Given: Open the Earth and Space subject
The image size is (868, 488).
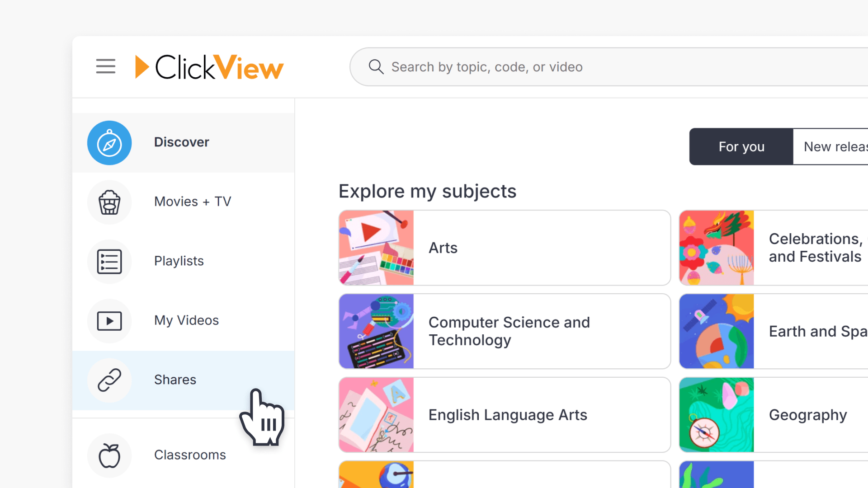Looking at the screenshot, I should click(x=808, y=331).
